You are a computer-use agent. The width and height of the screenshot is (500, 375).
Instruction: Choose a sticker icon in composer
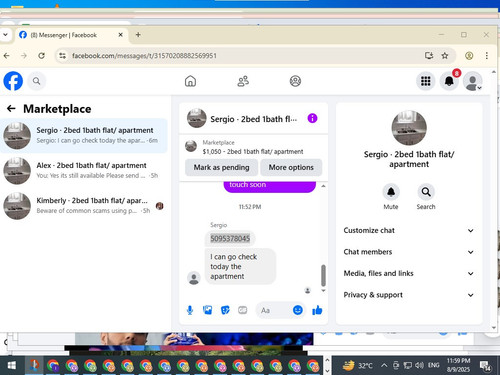point(225,310)
